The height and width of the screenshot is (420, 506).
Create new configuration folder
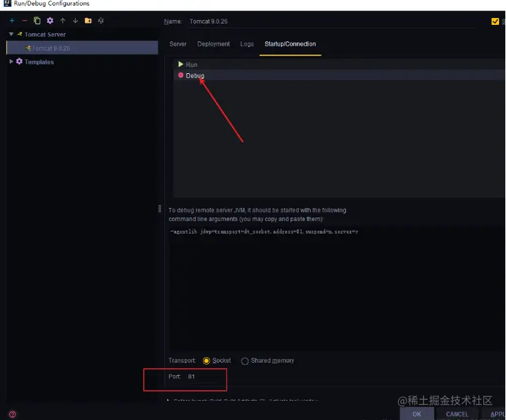tap(88, 21)
